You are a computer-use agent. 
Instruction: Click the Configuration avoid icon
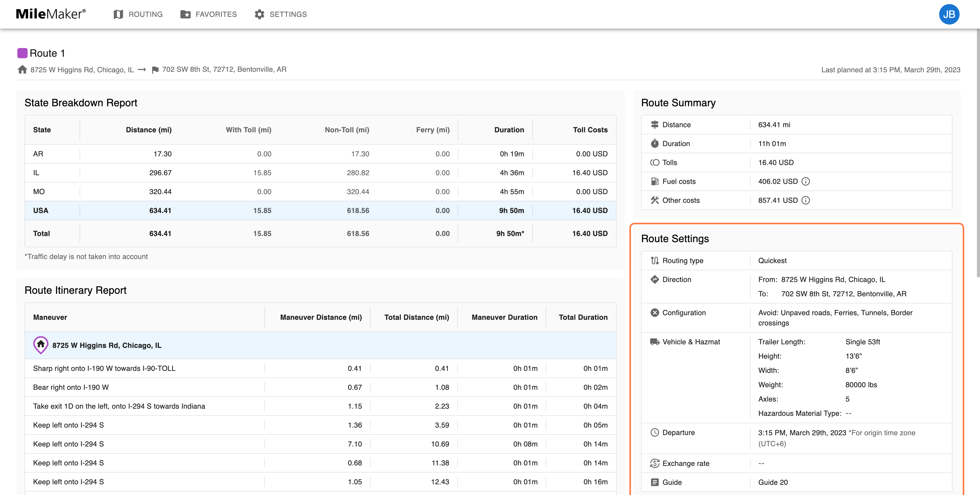[654, 313]
